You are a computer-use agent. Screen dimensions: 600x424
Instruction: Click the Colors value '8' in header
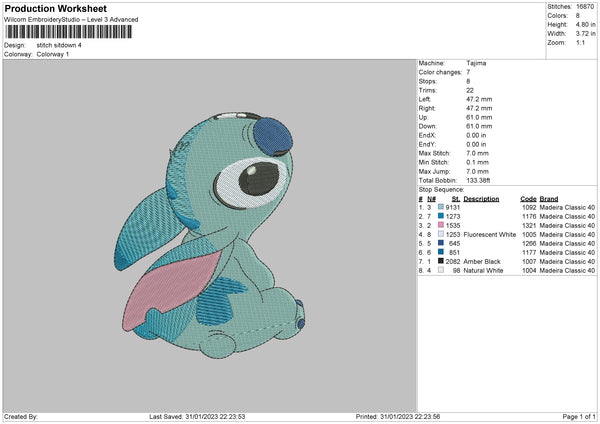click(578, 16)
